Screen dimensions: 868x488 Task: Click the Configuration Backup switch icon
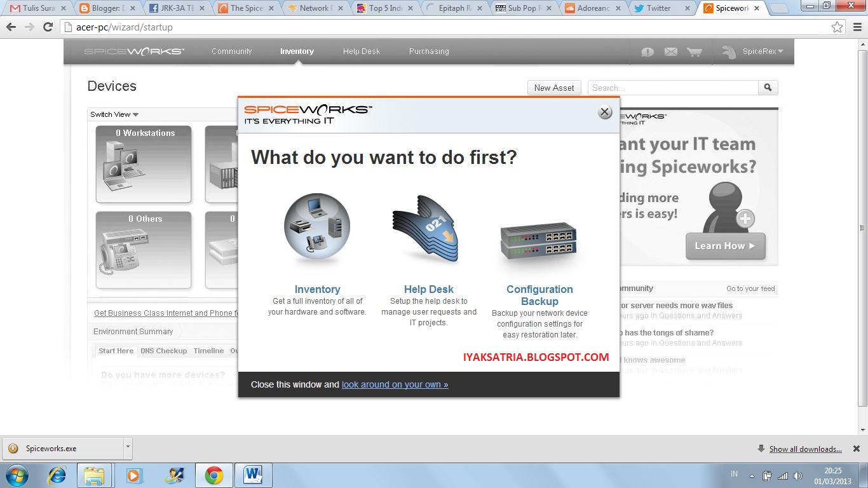point(539,240)
